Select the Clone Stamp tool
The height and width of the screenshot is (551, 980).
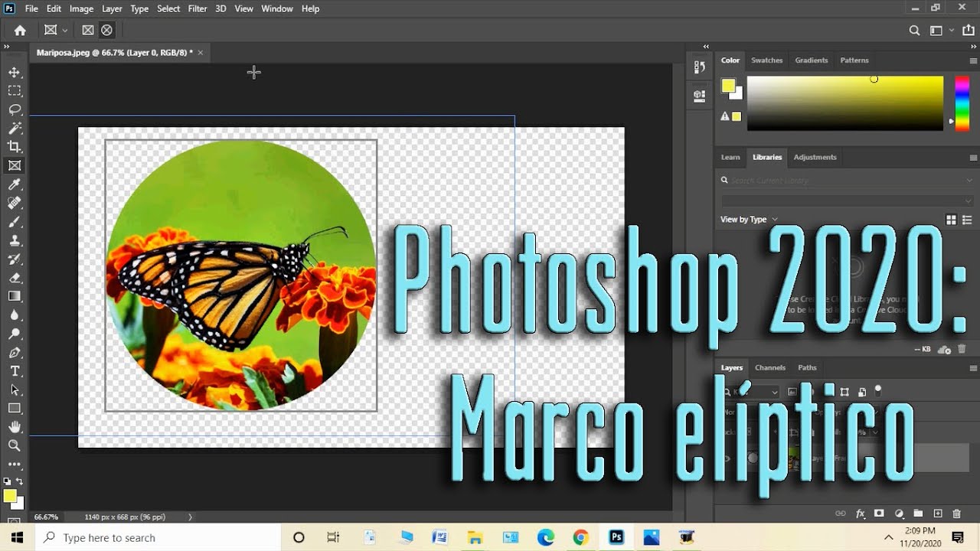tap(15, 240)
